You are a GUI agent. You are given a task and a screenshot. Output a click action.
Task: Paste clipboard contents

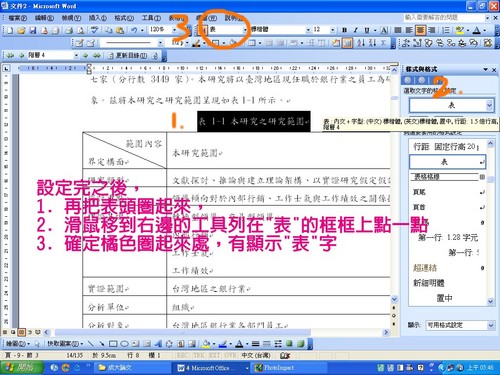click(120, 30)
